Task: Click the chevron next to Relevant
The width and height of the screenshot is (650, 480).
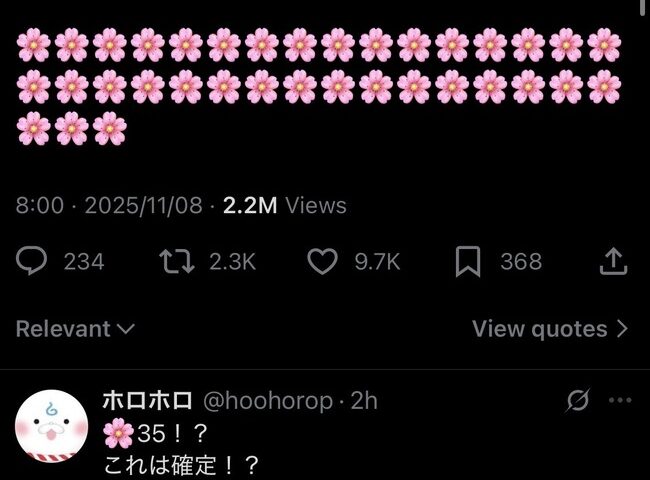Action: point(126,329)
